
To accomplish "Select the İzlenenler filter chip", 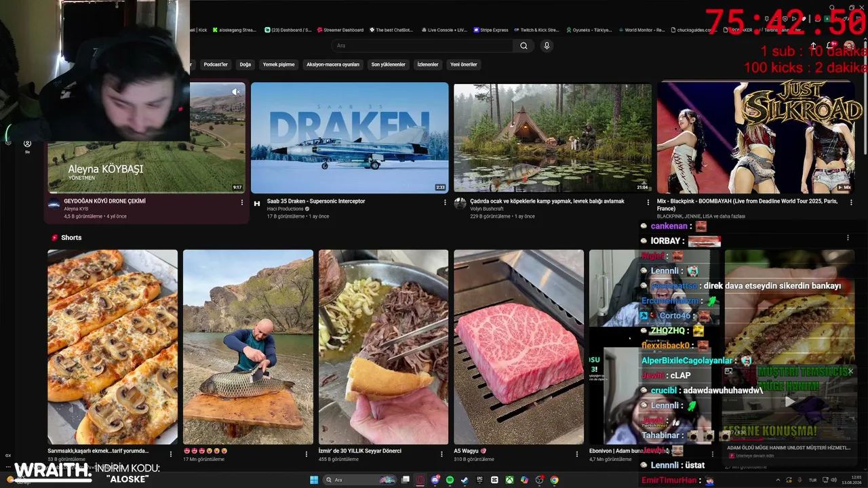I will click(428, 64).
